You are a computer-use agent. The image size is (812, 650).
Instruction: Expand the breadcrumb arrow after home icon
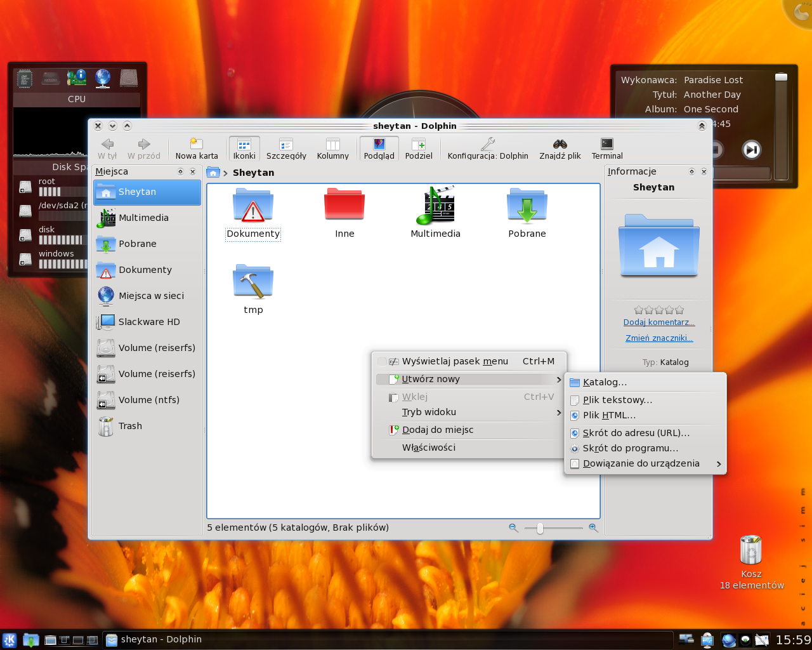coord(225,173)
